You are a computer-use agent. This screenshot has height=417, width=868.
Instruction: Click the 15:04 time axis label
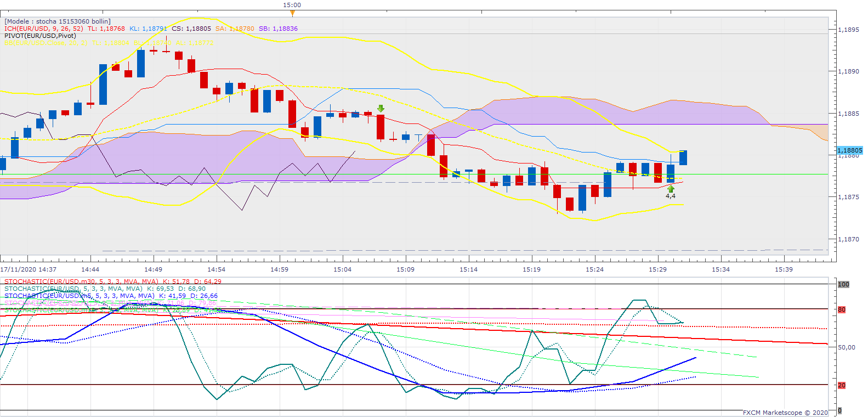pos(343,269)
